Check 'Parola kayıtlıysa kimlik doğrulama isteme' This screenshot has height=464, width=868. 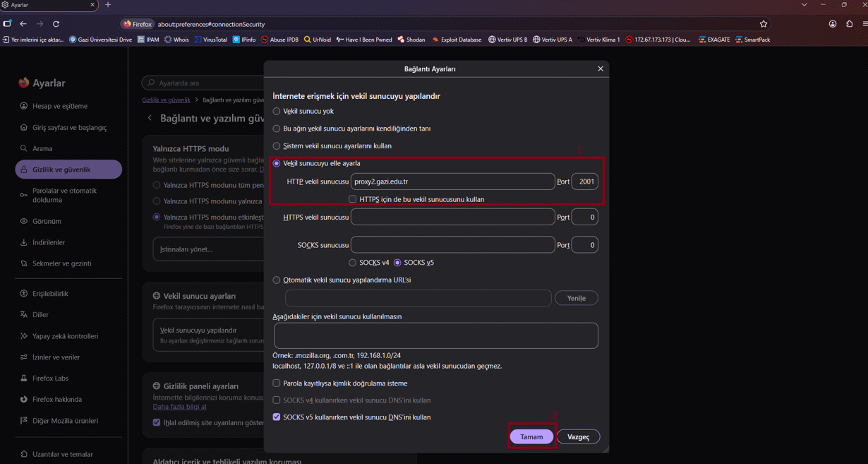[x=277, y=383]
